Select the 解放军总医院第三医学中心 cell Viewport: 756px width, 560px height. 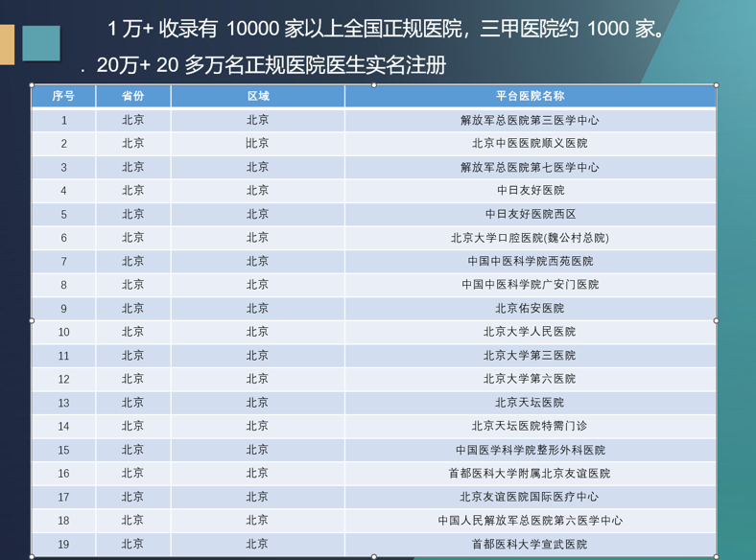coord(530,120)
